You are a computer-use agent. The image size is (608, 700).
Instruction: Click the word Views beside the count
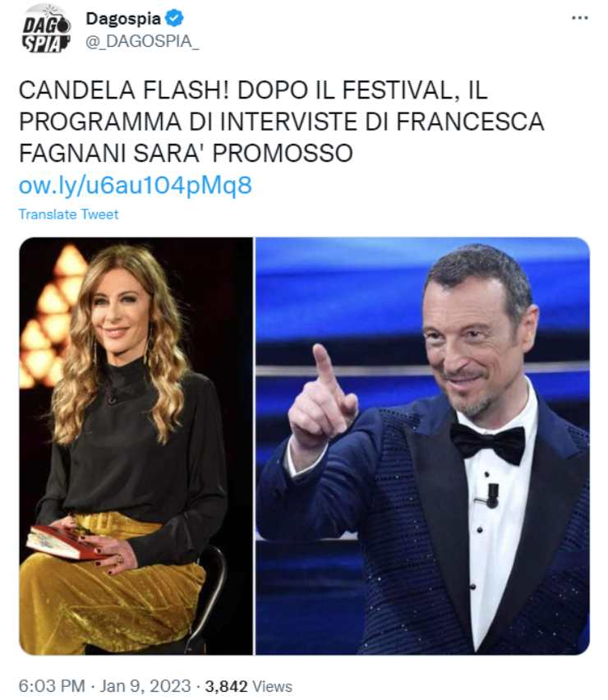tap(272, 686)
